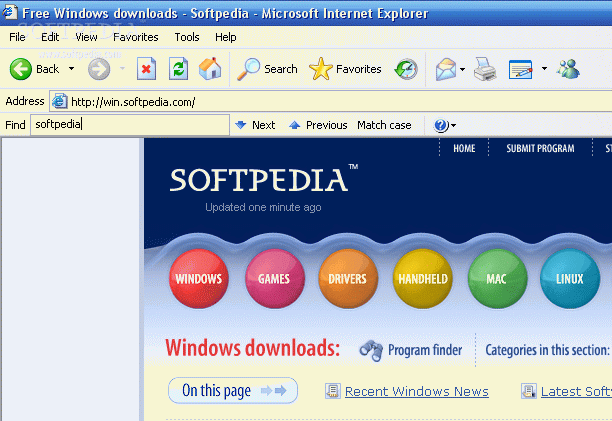
Task: Click the news icon beside Recent Windows News
Action: 333,391
